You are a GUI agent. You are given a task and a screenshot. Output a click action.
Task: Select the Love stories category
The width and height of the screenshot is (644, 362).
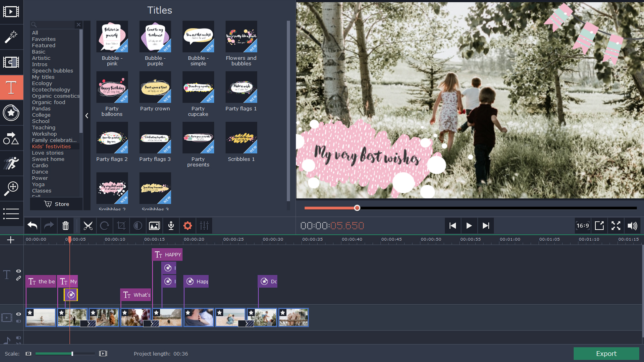[48, 153]
